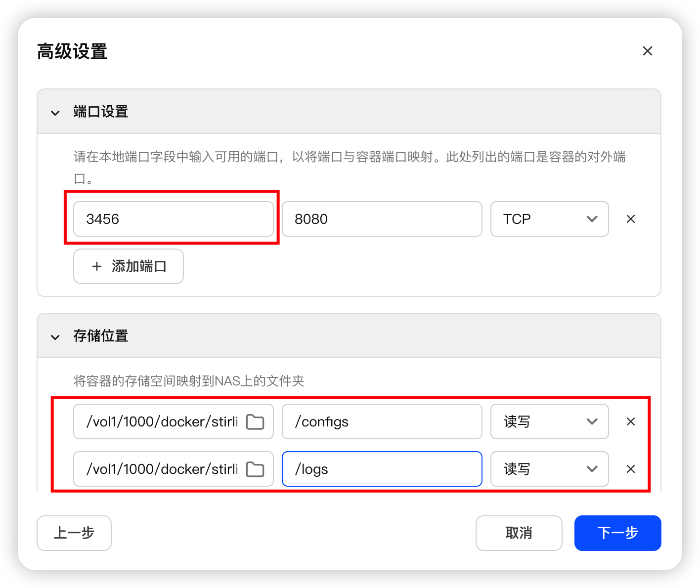
Task: Proceed with the 下一步 button
Action: (x=617, y=533)
